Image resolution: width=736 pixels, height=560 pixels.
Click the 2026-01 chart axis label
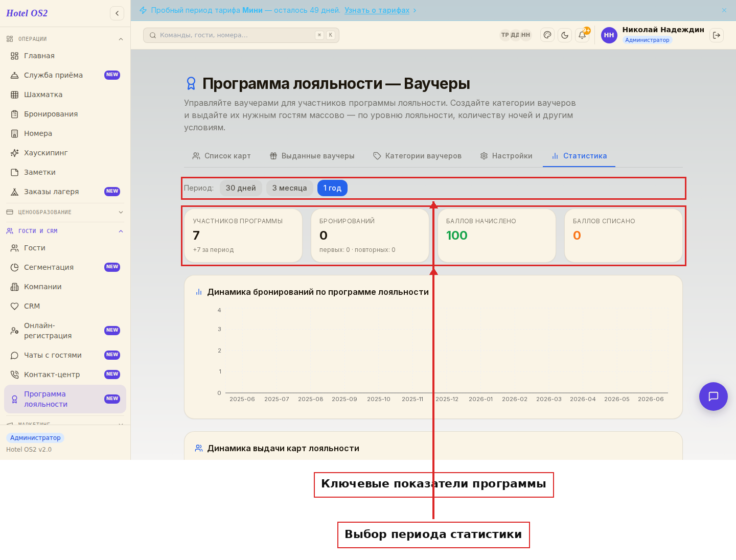coord(481,399)
